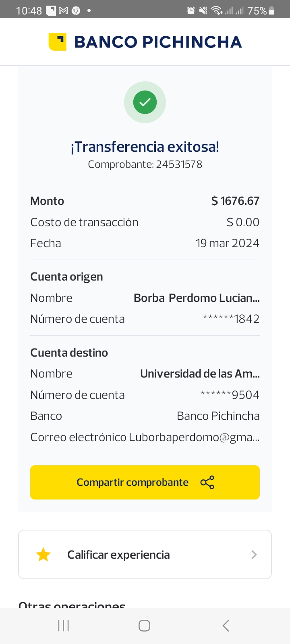Tap the truncated origin name Borba Perdomo
The image size is (290, 644).
point(197,298)
